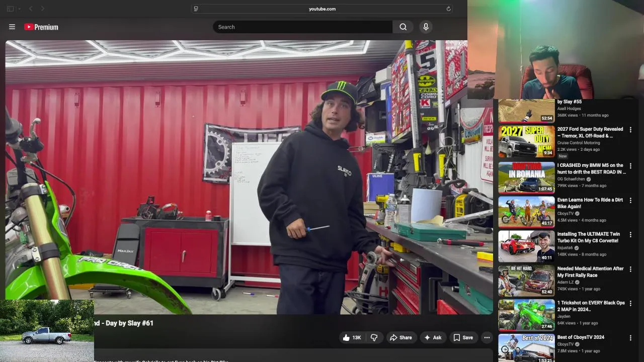Visit itsjusta6 channel name
Image resolution: width=644 pixels, height=362 pixels.
(x=565, y=248)
